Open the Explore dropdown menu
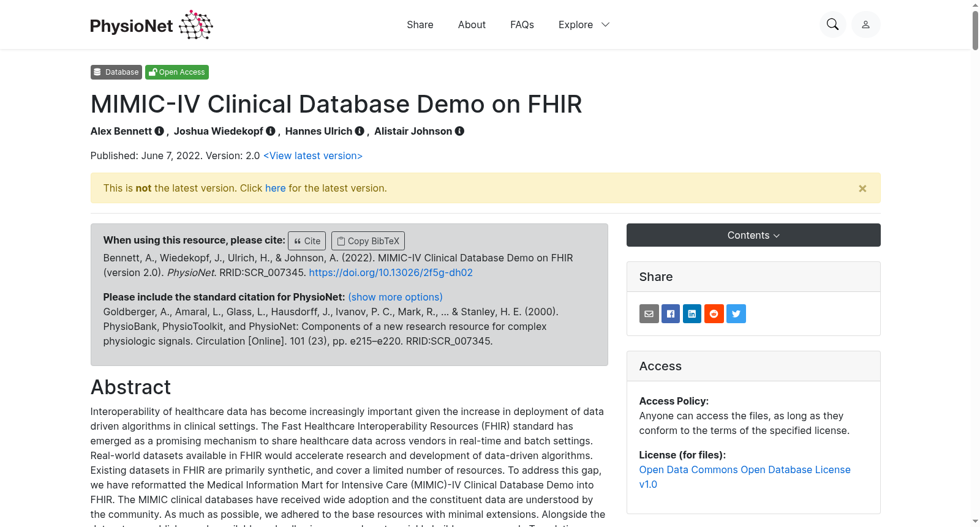980x527 pixels. (x=584, y=24)
